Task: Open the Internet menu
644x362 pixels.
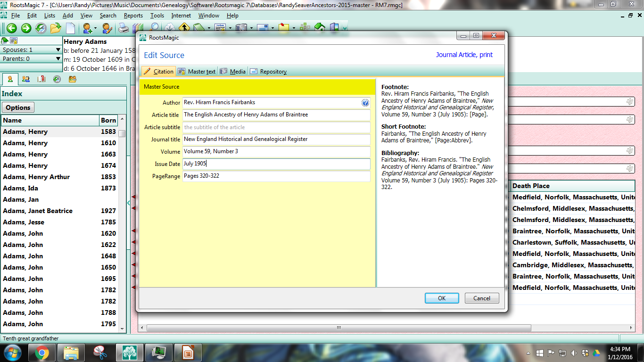Action: tap(181, 15)
